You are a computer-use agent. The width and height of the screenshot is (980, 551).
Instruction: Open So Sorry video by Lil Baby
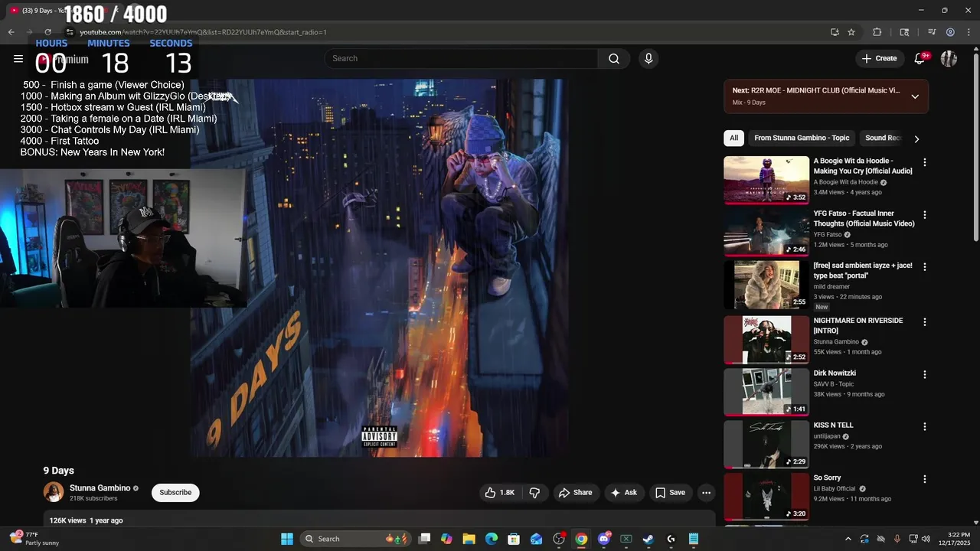click(x=827, y=478)
